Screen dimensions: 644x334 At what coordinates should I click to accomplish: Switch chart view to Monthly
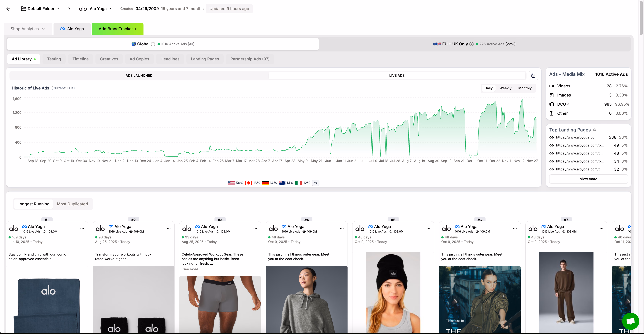click(524, 88)
